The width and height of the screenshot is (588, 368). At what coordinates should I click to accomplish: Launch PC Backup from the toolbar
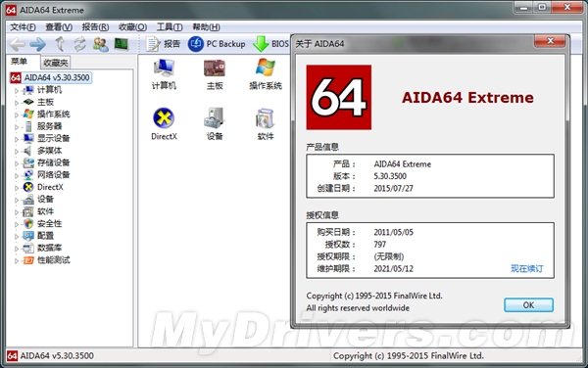coord(217,44)
